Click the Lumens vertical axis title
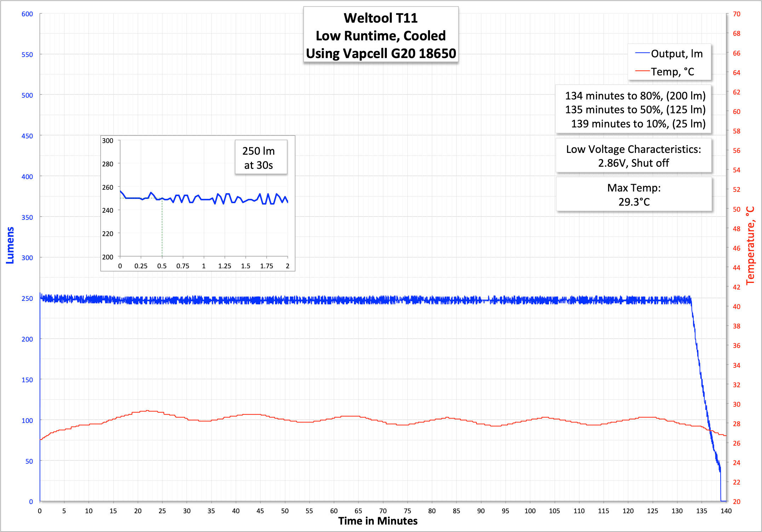762x532 pixels. (10, 245)
